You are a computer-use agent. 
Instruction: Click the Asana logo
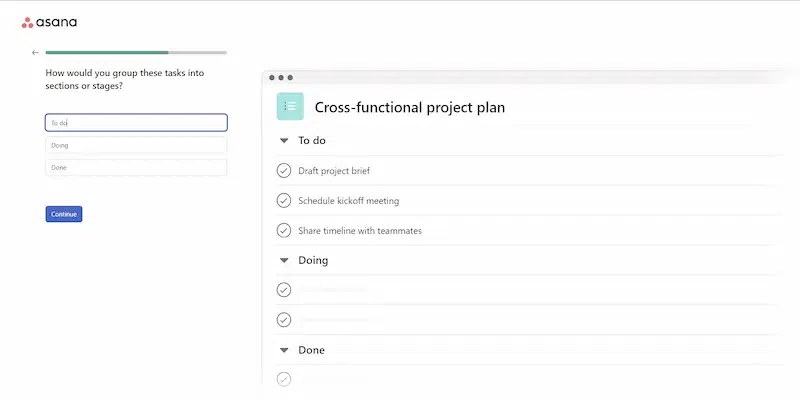[x=49, y=22]
